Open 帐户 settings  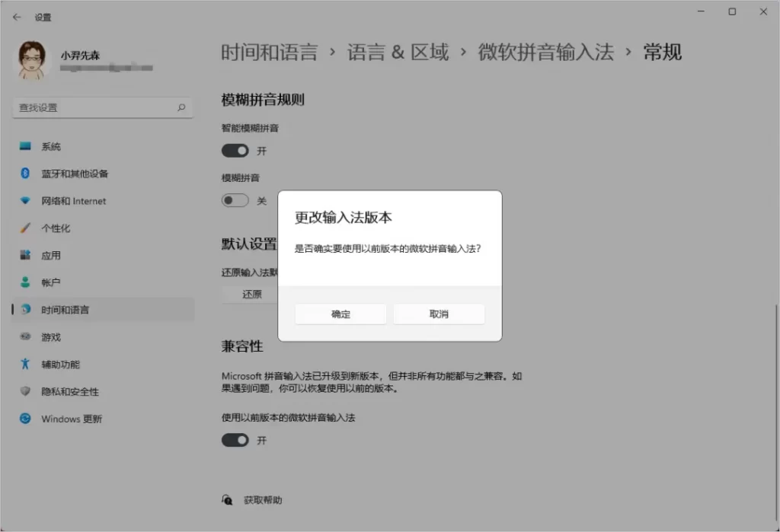[24, 282]
